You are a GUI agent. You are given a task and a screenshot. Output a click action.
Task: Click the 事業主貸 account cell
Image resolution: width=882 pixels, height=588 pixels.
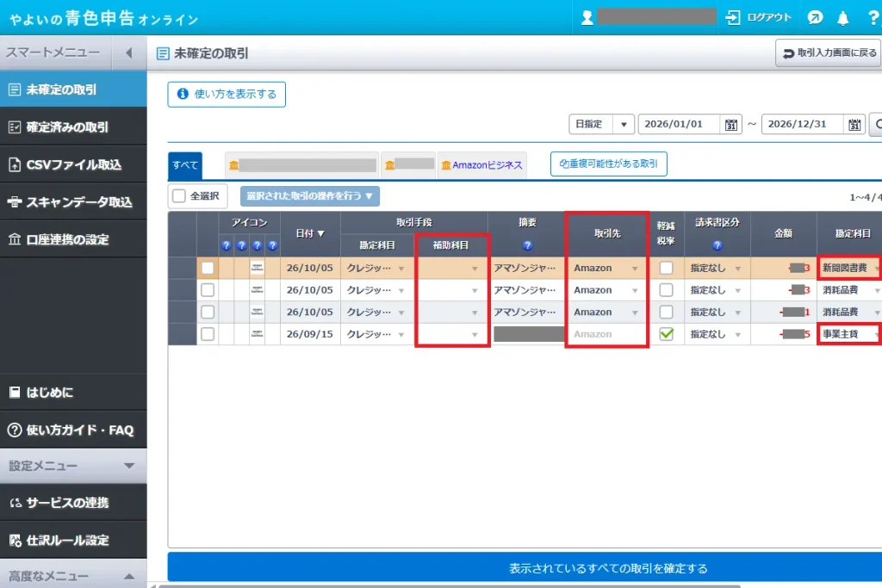850,334
